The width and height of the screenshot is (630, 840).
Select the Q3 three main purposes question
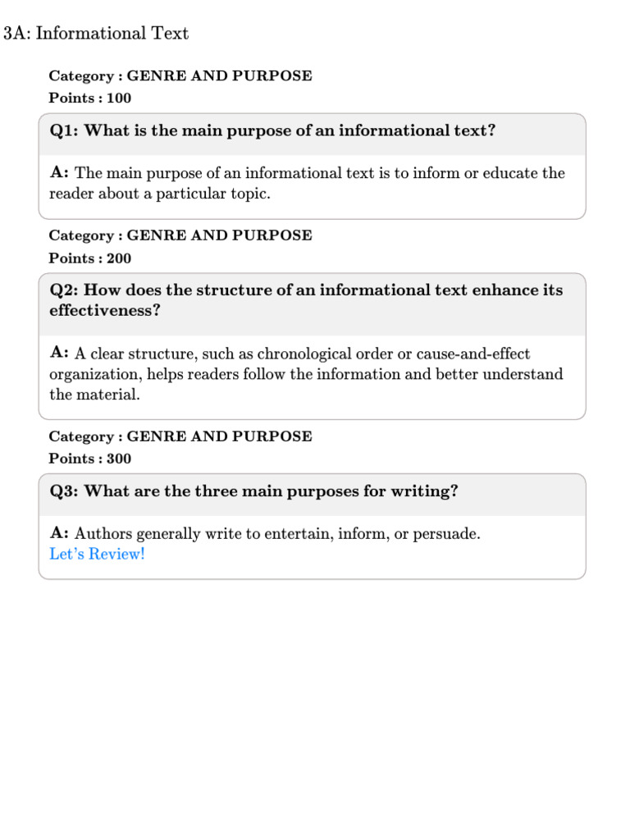point(254,491)
